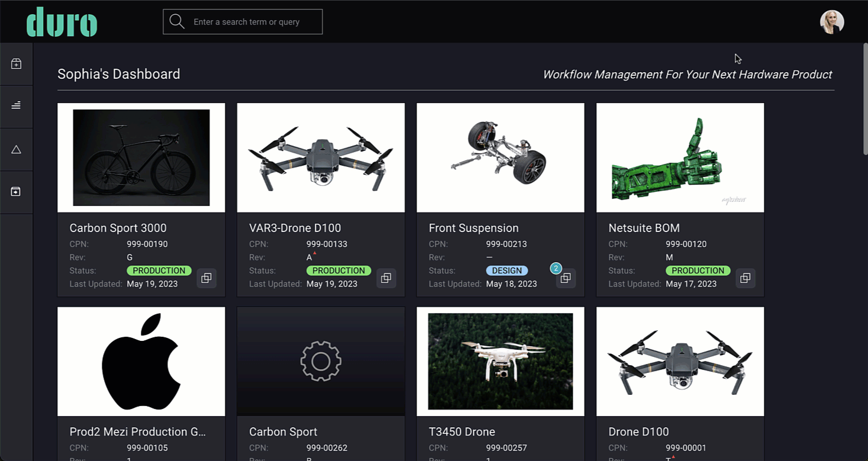Screen dimensions: 868x461
Task: Open the Prod2 Mezi Production product title
Action: coord(138,432)
